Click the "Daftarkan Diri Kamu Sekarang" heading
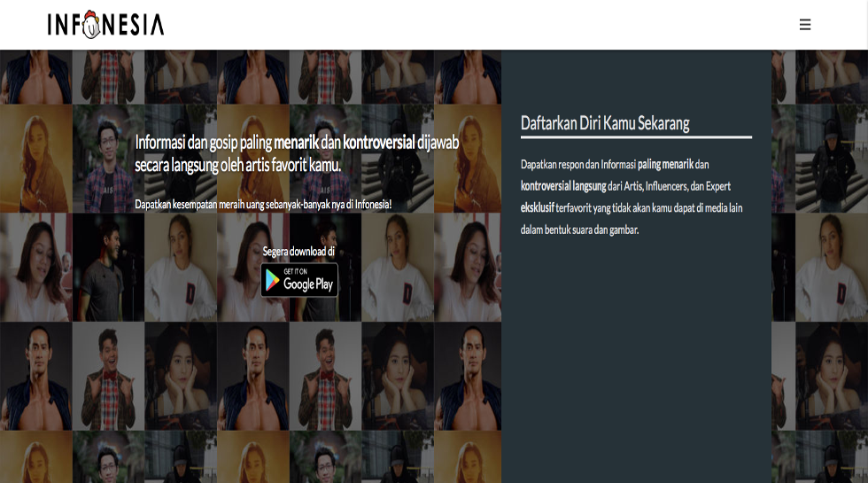 [605, 123]
